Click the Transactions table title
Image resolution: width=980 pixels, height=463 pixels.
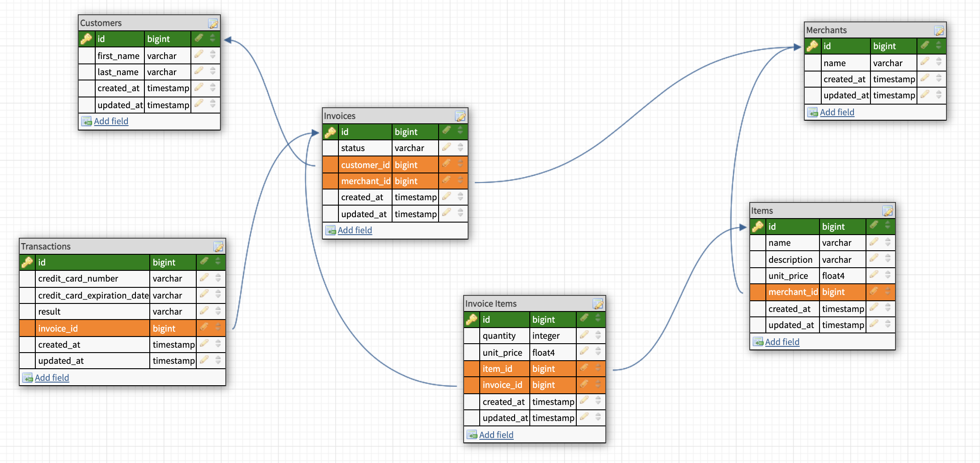pyautogui.click(x=46, y=246)
